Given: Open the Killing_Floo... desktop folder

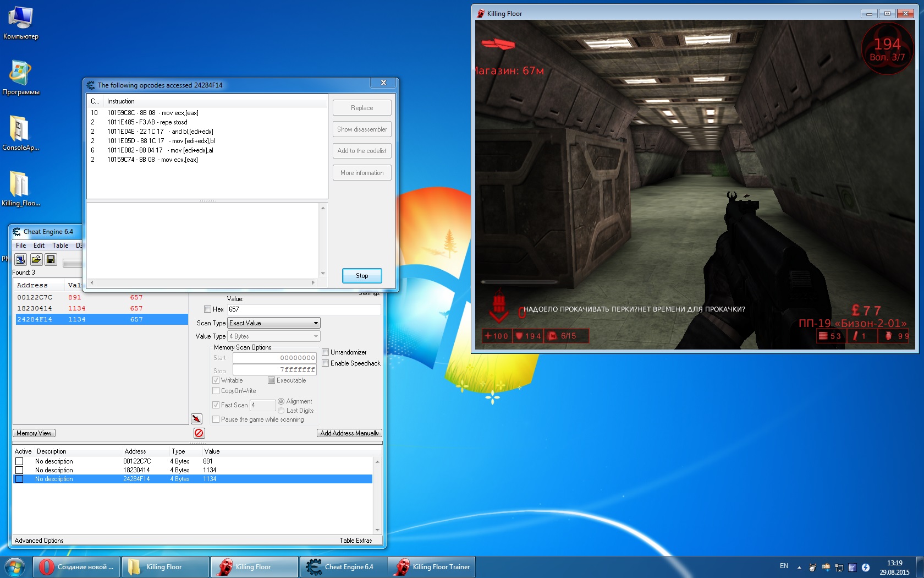Looking at the screenshot, I should click(x=21, y=189).
